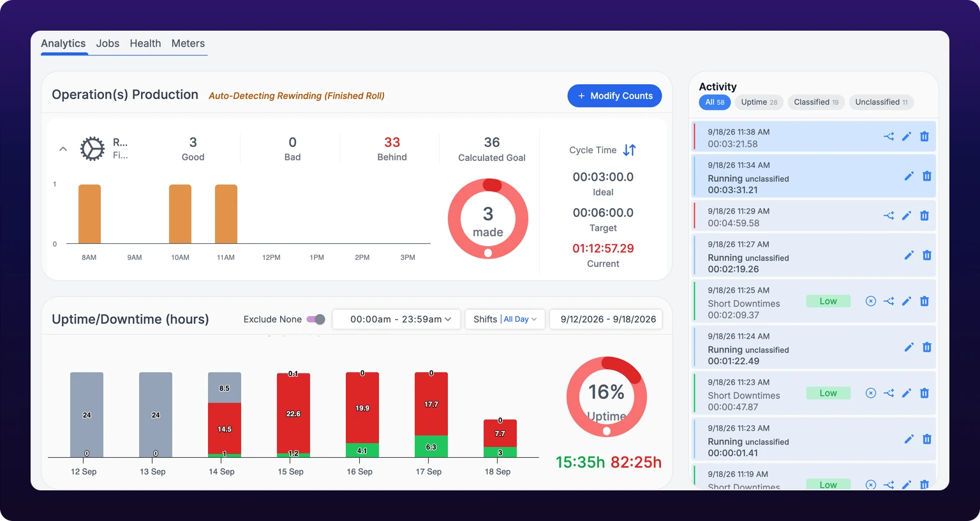Edit the 11:27 AM Running unclassified entry
The width and height of the screenshot is (980, 521).
coord(909,255)
